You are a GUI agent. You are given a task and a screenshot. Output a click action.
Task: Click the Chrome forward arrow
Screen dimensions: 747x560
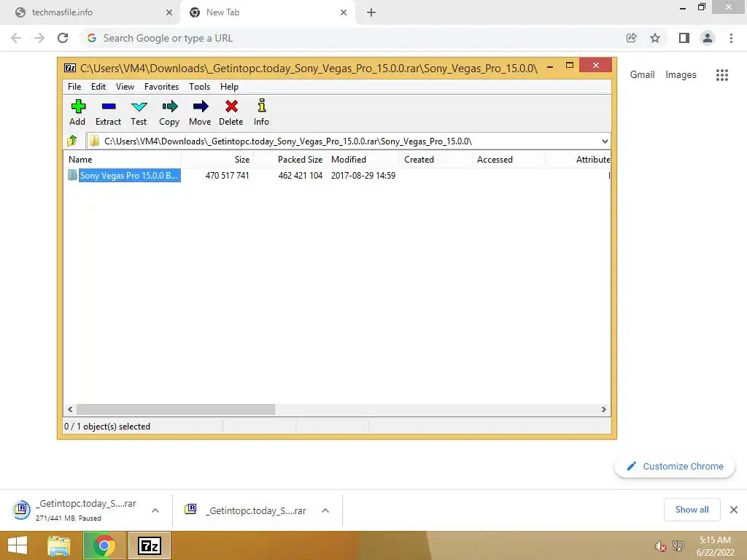coord(39,38)
